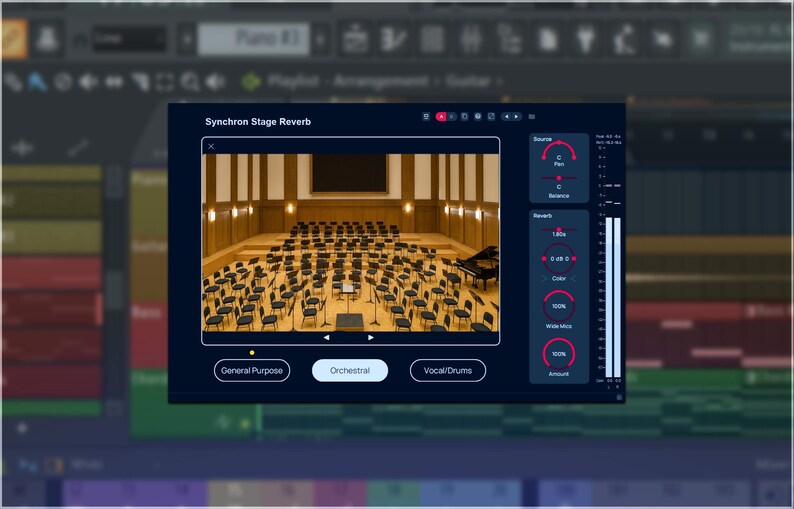Screen dimensions: 794x509
Task: Click the Source Pan arc control
Action: click(559, 151)
